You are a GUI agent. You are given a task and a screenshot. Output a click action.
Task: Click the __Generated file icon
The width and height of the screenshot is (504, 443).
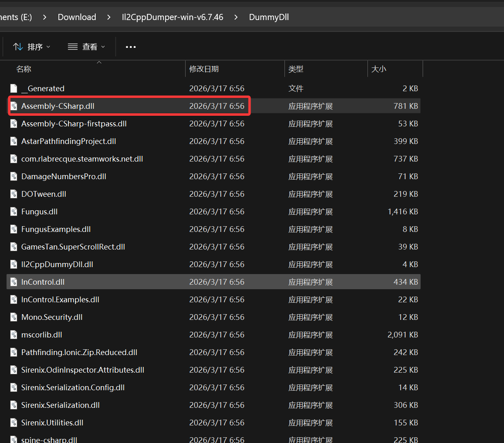click(x=14, y=88)
